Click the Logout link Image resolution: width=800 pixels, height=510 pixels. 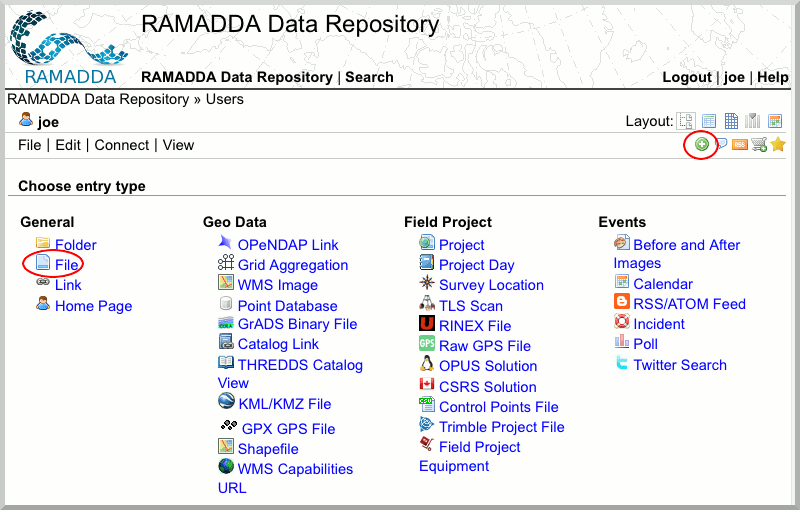pyautogui.click(x=687, y=77)
